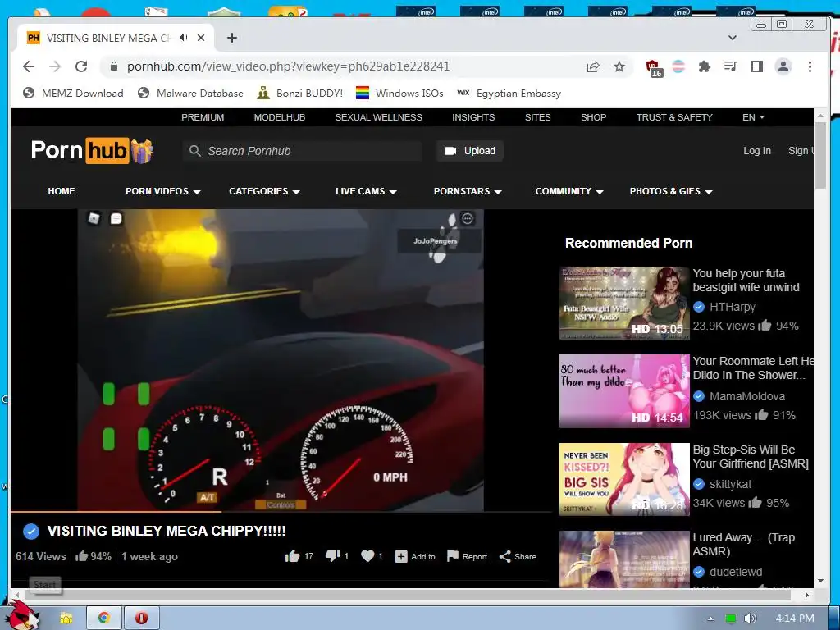840x630 pixels.
Task: Select SHOP in the top bar
Action: (594, 117)
